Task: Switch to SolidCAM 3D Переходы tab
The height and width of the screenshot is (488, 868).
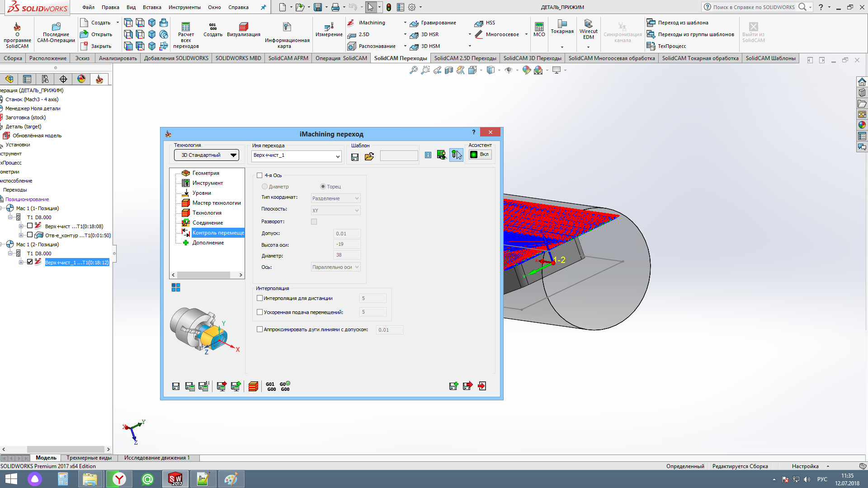Action: pos(532,58)
